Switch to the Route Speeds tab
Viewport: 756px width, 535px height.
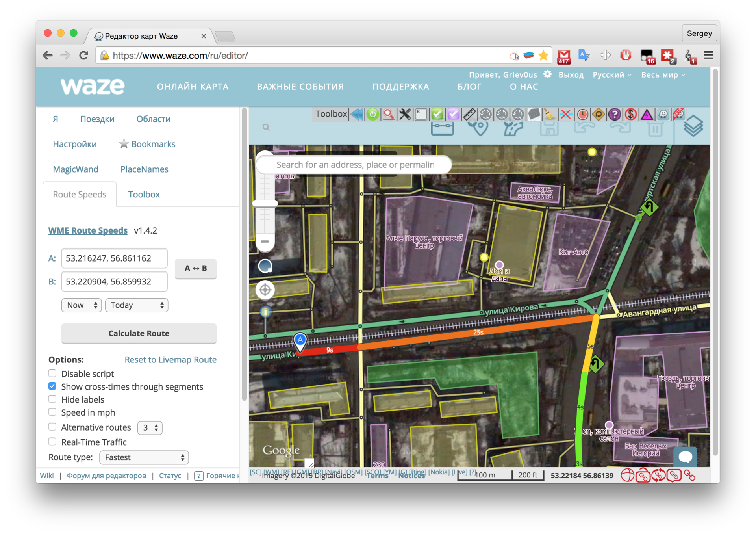click(80, 194)
